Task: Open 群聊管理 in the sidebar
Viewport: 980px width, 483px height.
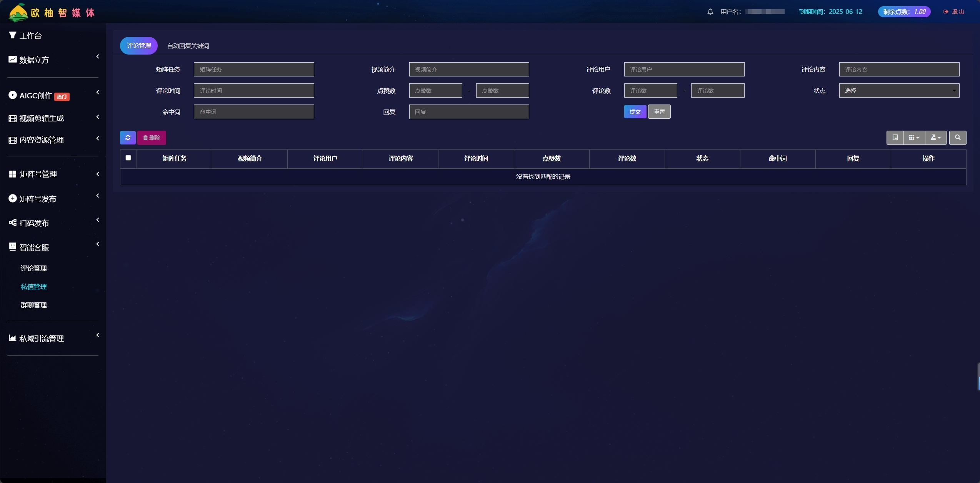Action: pos(34,305)
